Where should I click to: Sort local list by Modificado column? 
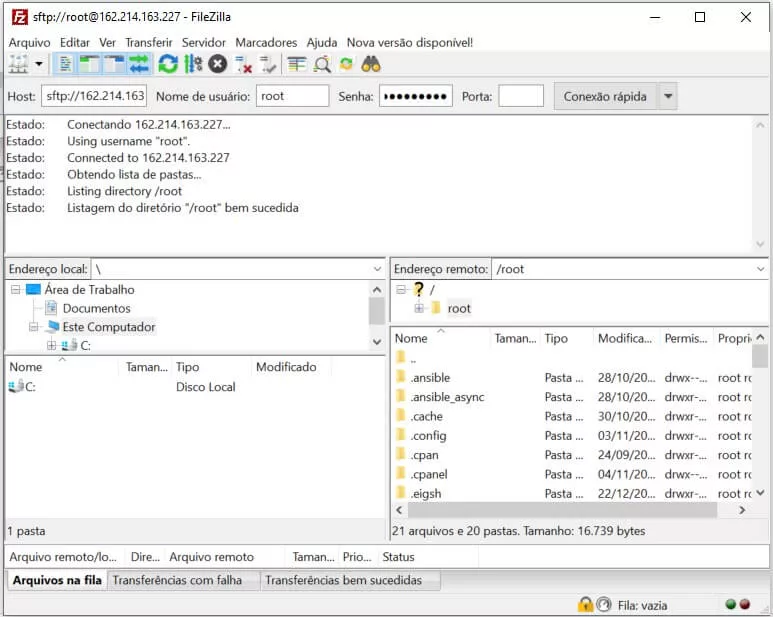[x=291, y=367]
